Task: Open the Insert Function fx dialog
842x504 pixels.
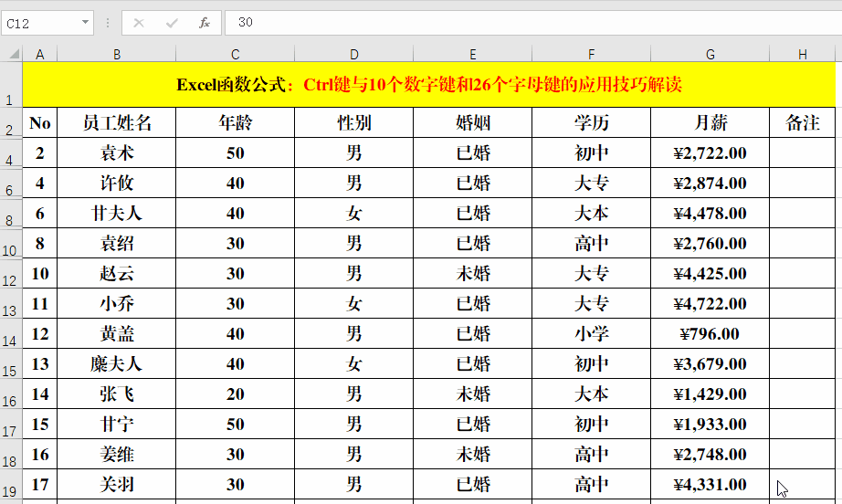Action: tap(204, 23)
